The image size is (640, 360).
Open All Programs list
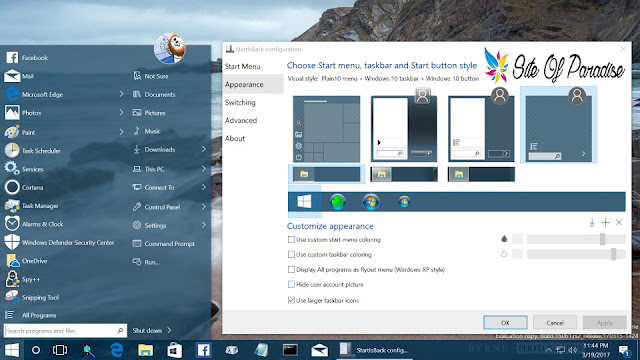tap(31, 315)
